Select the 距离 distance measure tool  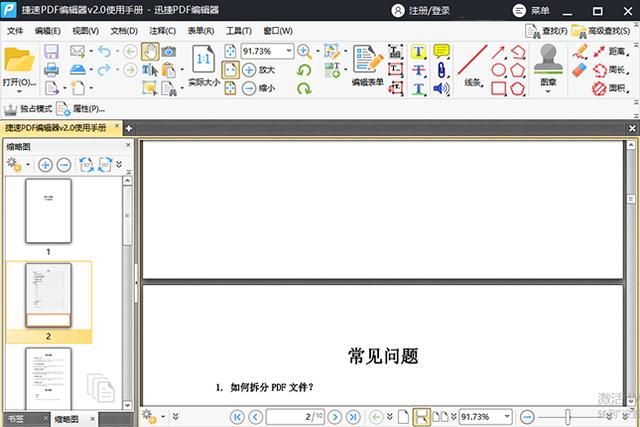(x=611, y=51)
